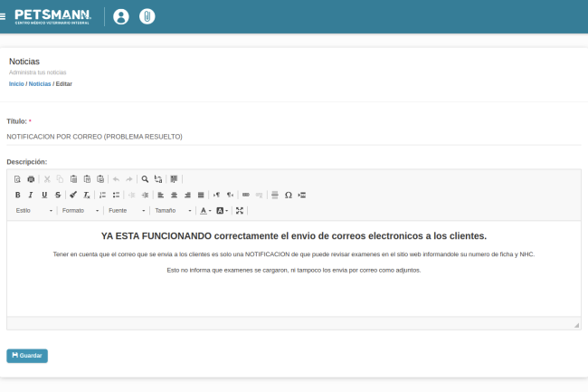Maximize the editor with the expand icon
The image size is (588, 392).
(240, 210)
